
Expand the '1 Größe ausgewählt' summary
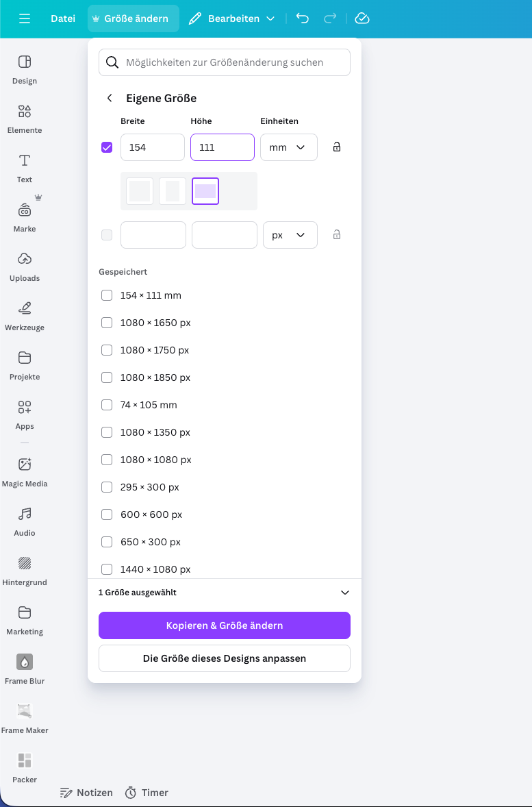point(344,593)
